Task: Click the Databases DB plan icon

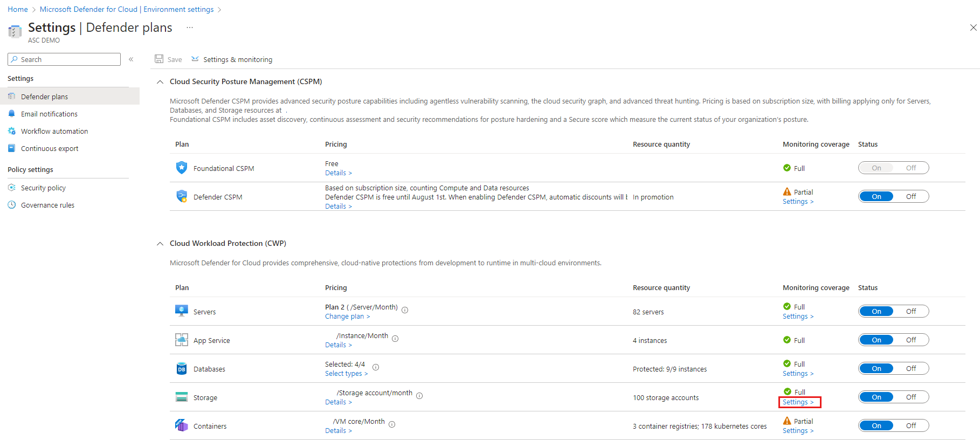Action: (x=182, y=368)
